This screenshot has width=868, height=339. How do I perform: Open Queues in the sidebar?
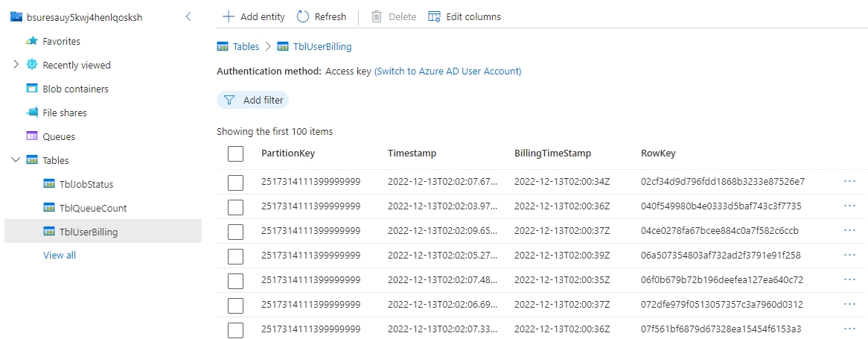coord(59,136)
